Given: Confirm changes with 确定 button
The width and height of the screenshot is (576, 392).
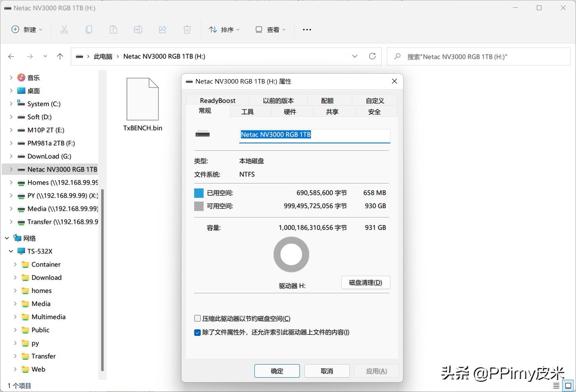Looking at the screenshot, I should pyautogui.click(x=277, y=371).
